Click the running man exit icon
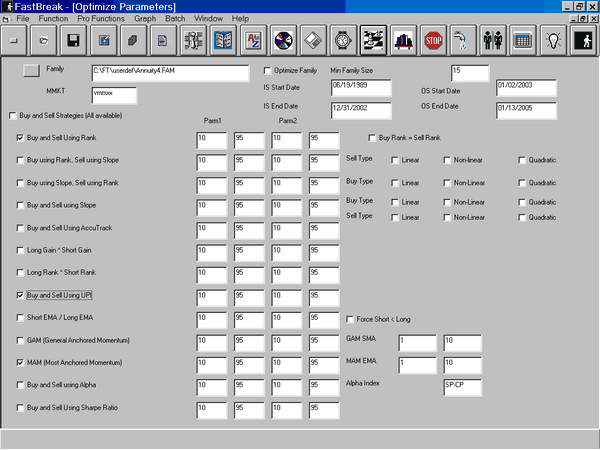The height and width of the screenshot is (450, 600). pos(582,41)
